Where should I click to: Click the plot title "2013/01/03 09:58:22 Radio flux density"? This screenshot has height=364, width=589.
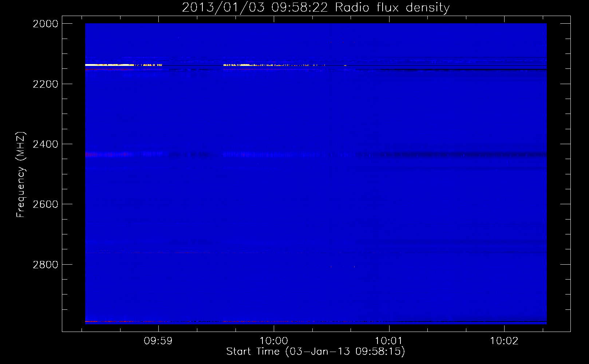[316, 7]
